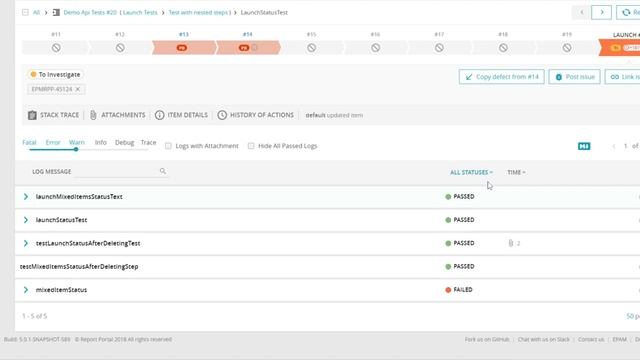640x360 pixels.
Task: Click the log search magnifier icon
Action: (163, 171)
